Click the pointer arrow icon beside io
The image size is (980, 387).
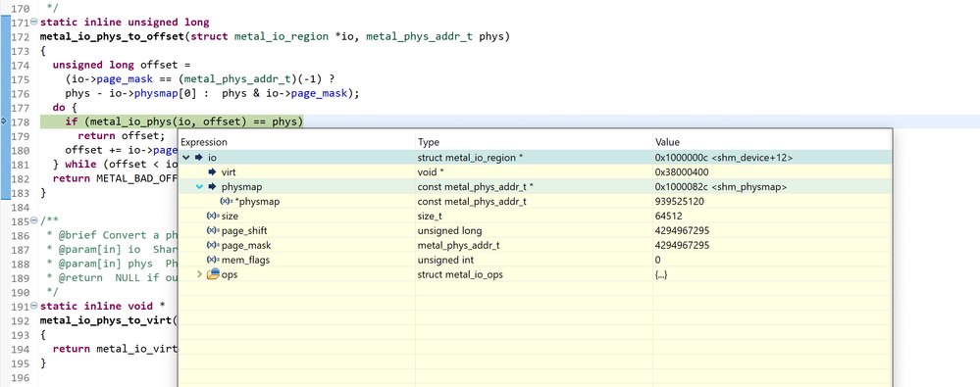(199, 158)
